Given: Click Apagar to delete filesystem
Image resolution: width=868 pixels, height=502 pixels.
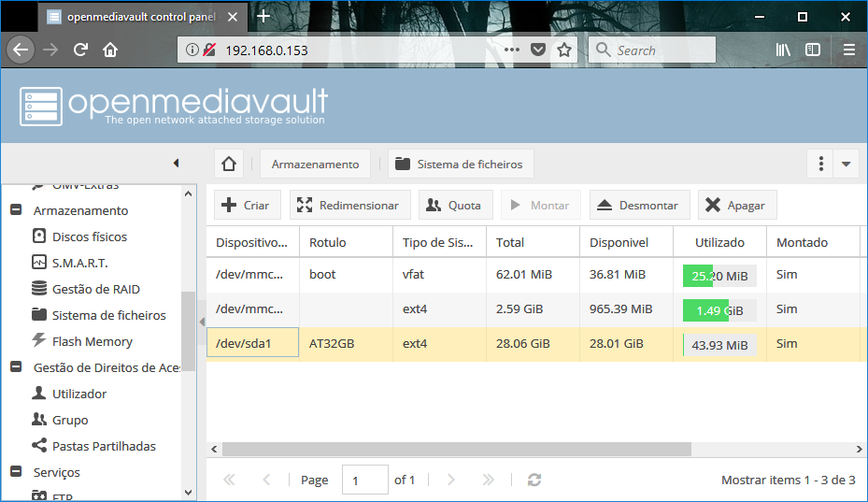Looking at the screenshot, I should 737,205.
